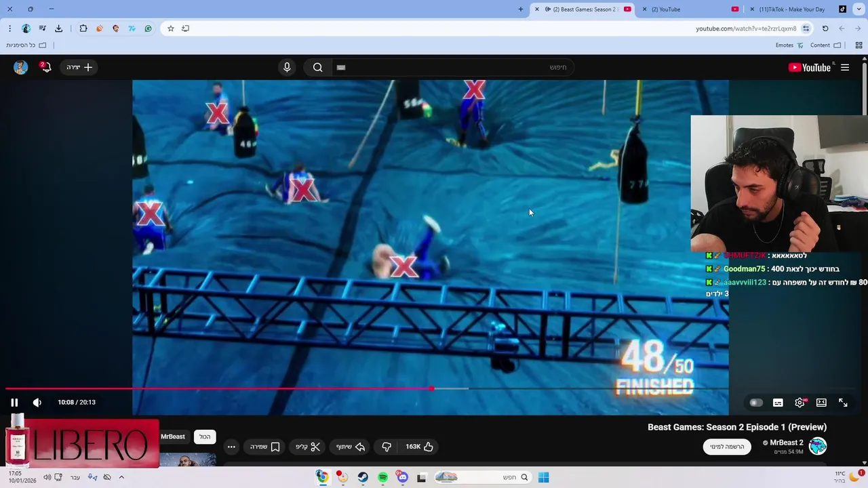Open the Content bookmarks folder
The image size is (868, 488).
825,45
